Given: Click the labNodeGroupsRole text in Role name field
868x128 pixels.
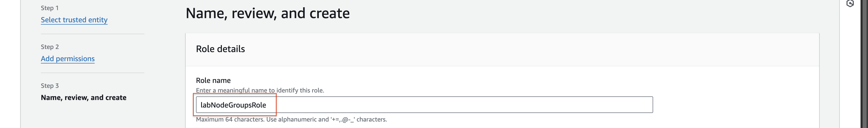Looking at the screenshot, I should click(233, 105).
